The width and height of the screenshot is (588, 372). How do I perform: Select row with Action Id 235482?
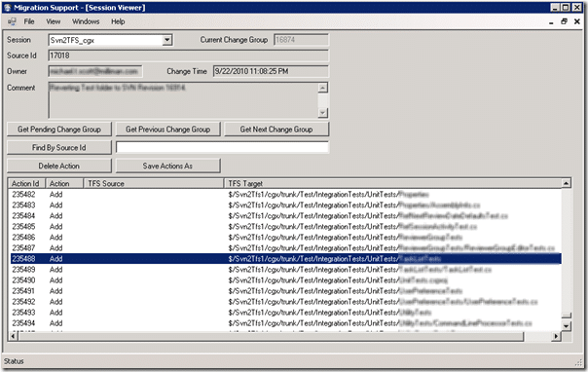point(285,194)
